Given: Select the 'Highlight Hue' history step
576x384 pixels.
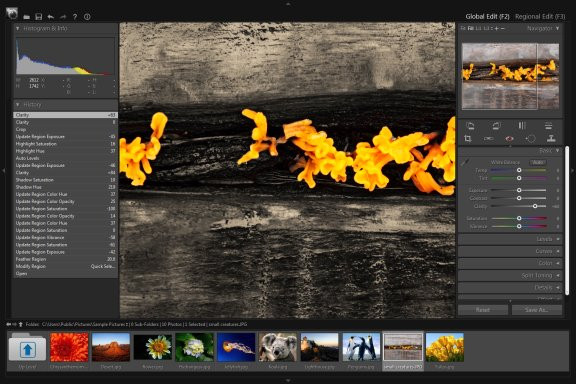Looking at the screenshot, I should click(x=65, y=151).
